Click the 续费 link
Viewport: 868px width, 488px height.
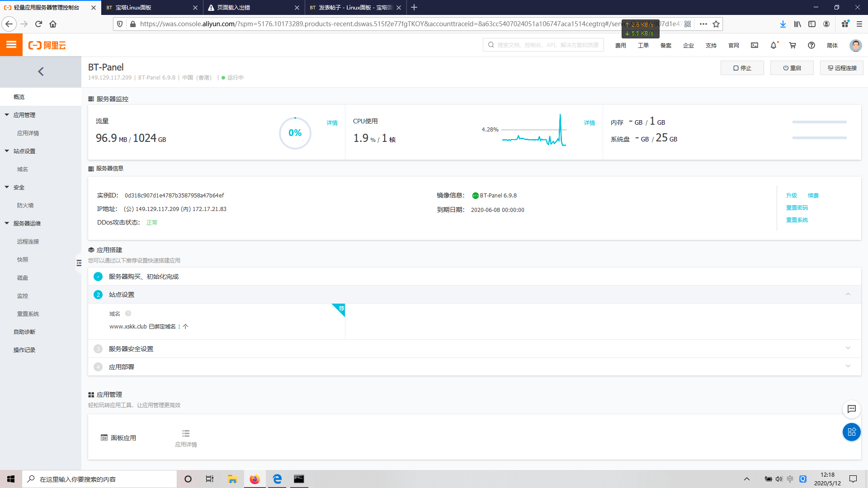tap(813, 196)
